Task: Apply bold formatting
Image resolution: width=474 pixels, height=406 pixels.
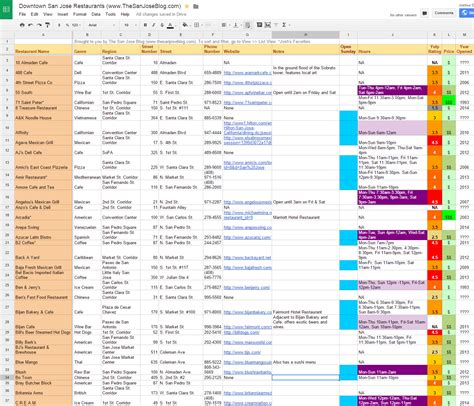Action: tap(145, 25)
